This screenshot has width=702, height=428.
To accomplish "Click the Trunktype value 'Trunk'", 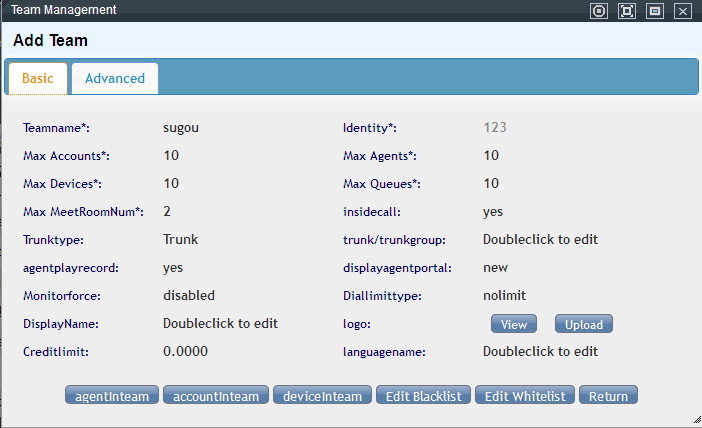I will coord(180,240).
